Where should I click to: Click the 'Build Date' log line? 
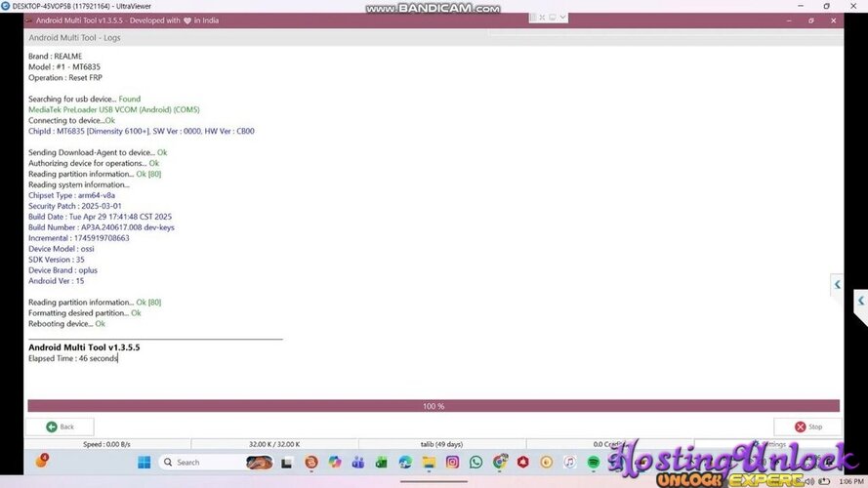(101, 217)
